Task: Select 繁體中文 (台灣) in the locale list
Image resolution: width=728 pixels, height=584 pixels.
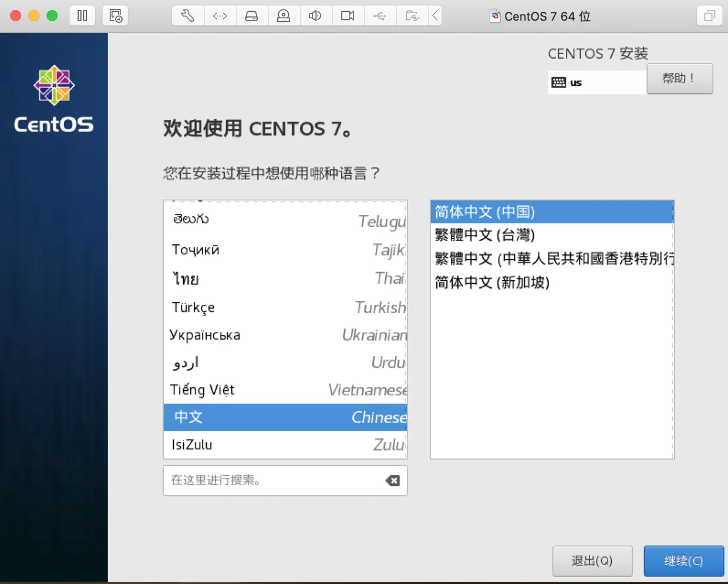Action: click(x=486, y=235)
